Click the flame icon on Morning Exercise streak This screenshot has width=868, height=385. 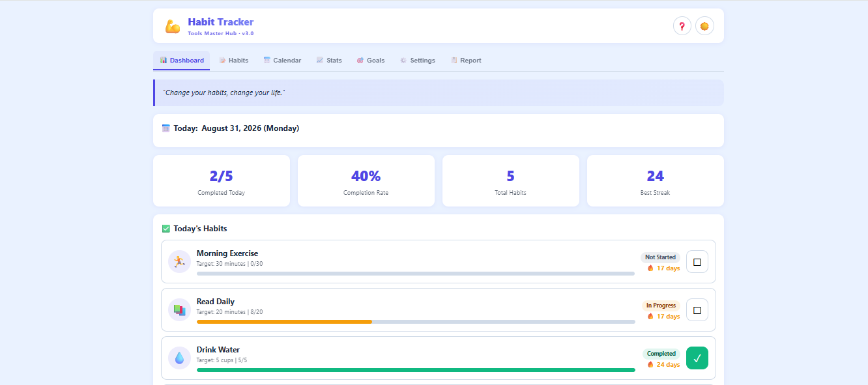click(x=650, y=268)
